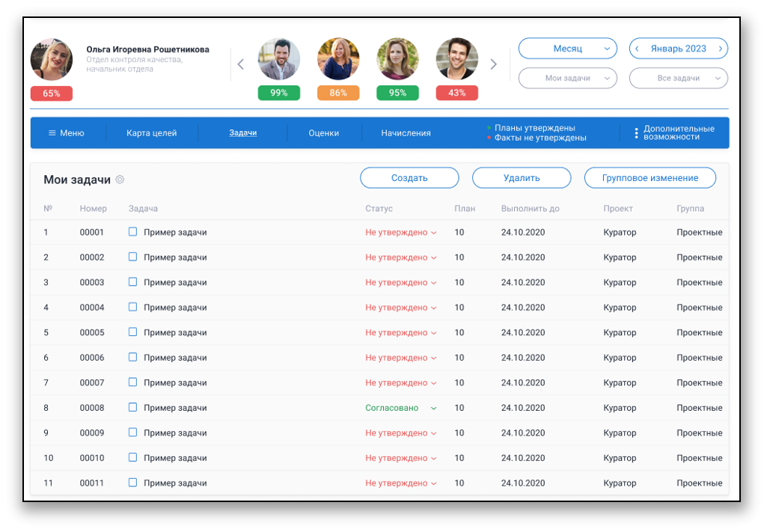Tick checkbox for task 00005
This screenshot has width=767, height=532.
(132, 332)
